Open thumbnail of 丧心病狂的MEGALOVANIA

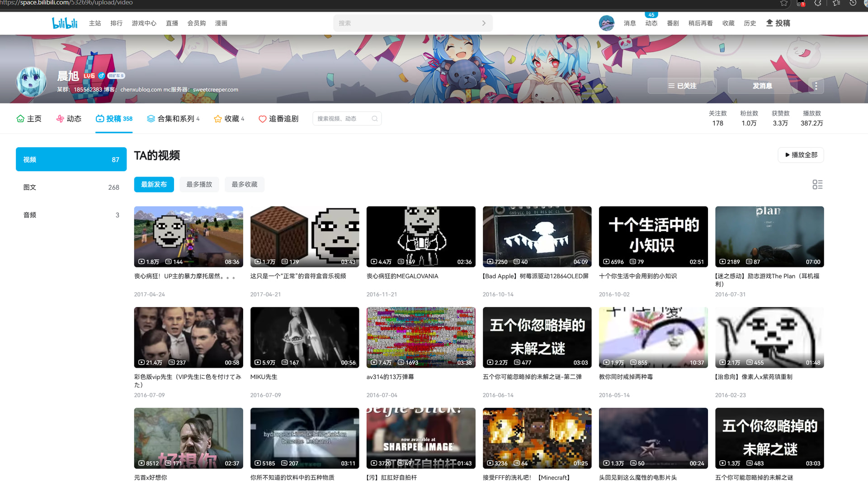(421, 237)
